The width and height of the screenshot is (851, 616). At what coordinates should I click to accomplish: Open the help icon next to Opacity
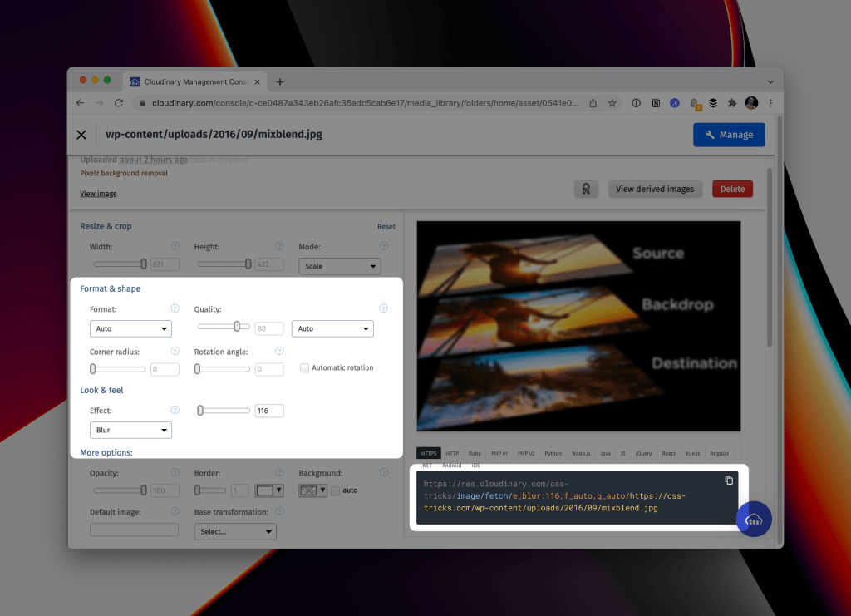[x=175, y=473]
